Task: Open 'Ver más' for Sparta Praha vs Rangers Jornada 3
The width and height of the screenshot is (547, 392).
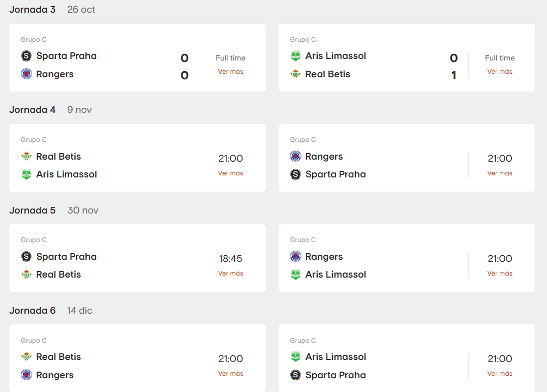Action: click(x=230, y=72)
